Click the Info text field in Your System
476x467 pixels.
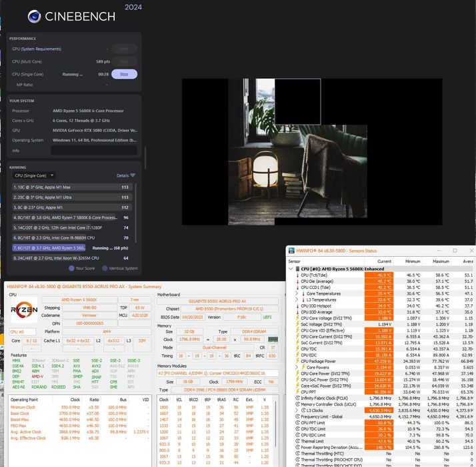[x=94, y=150]
